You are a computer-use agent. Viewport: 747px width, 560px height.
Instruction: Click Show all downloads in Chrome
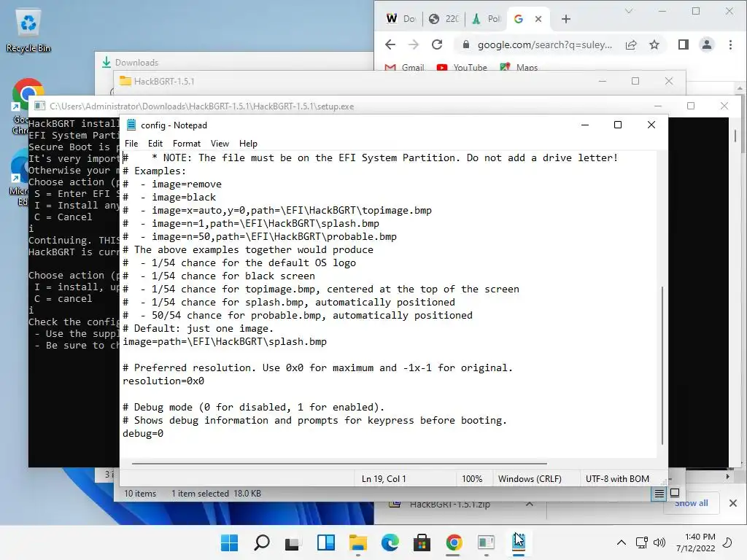[x=692, y=503]
